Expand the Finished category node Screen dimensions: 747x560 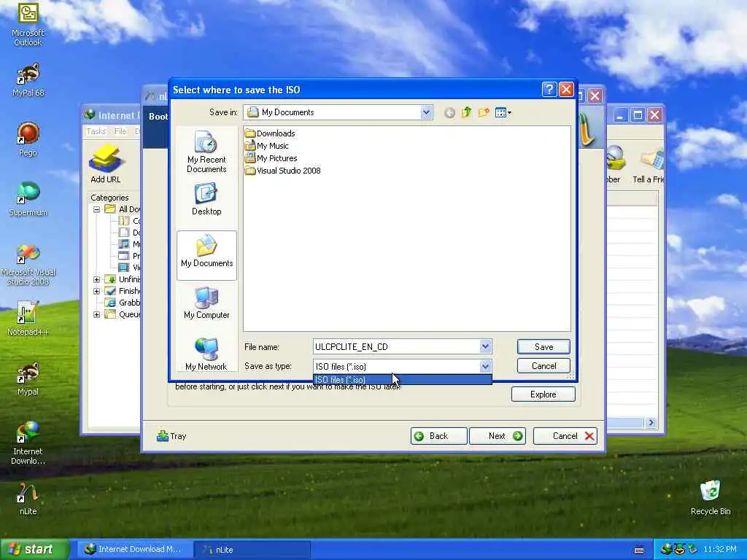[97, 291]
